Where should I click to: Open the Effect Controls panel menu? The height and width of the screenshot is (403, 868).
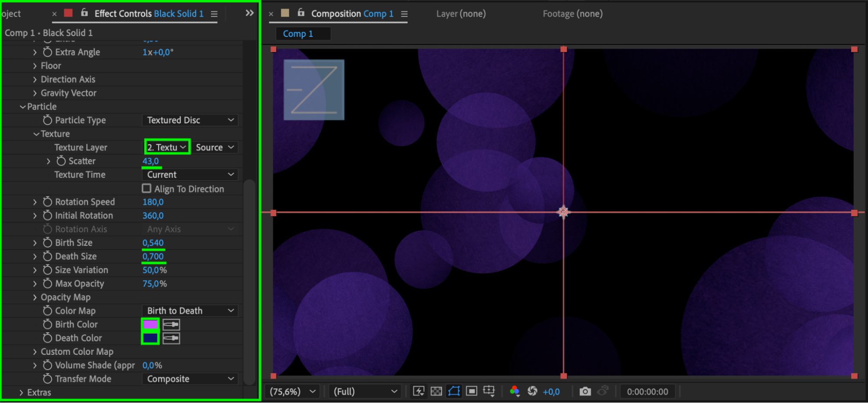point(214,14)
